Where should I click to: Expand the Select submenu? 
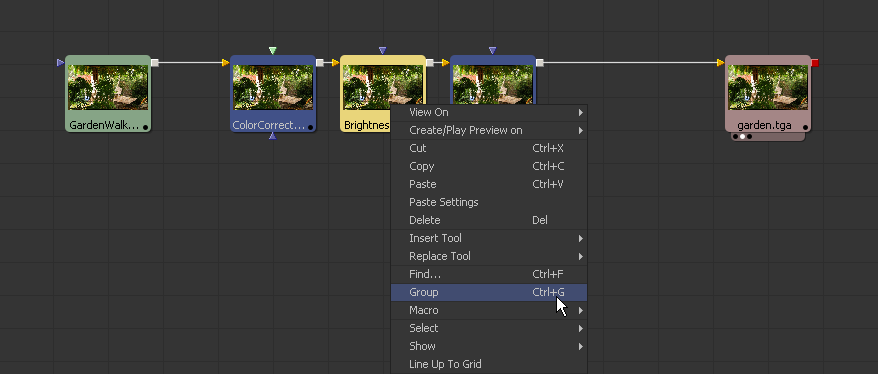pos(489,328)
